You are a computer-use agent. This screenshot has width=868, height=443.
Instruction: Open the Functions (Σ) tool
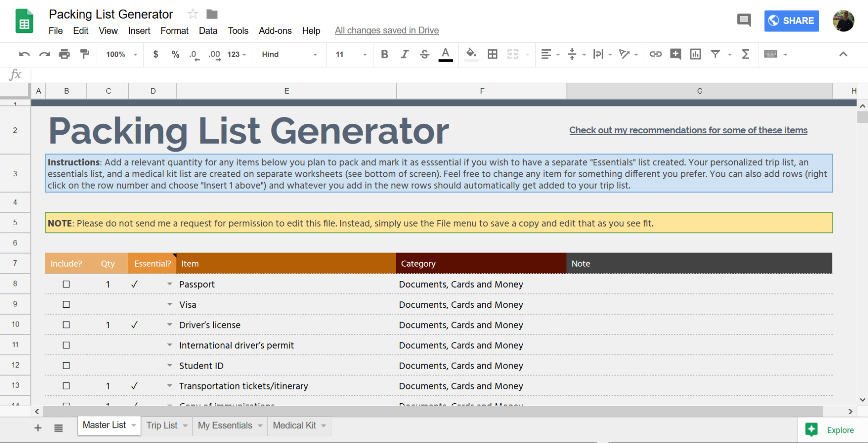click(745, 54)
